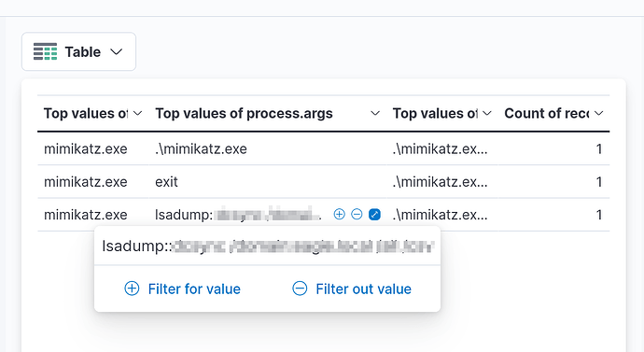Click the lsadump args cell in third row
This screenshot has height=352, width=644.
(x=238, y=215)
